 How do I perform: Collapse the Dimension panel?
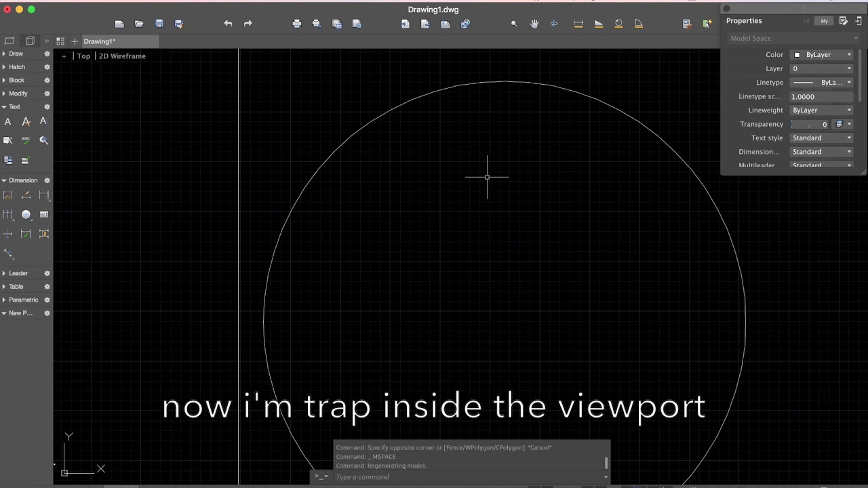coord(4,180)
